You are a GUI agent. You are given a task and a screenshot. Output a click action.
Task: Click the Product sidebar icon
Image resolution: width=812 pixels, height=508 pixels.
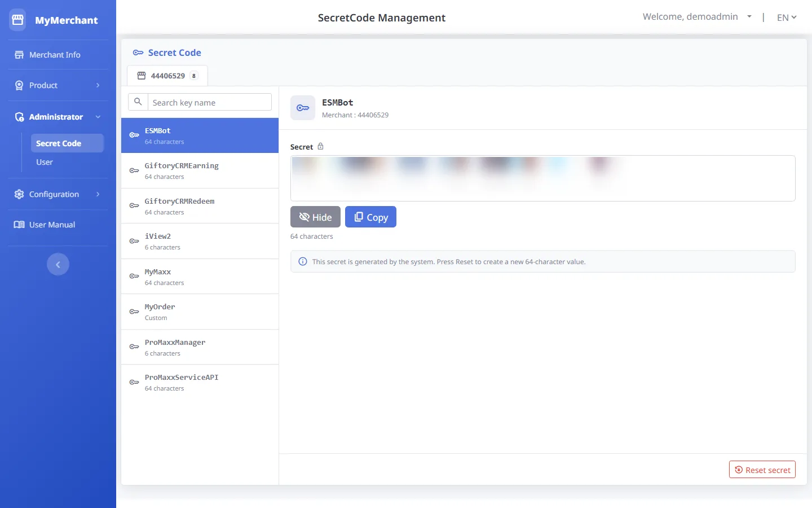pyautogui.click(x=19, y=85)
